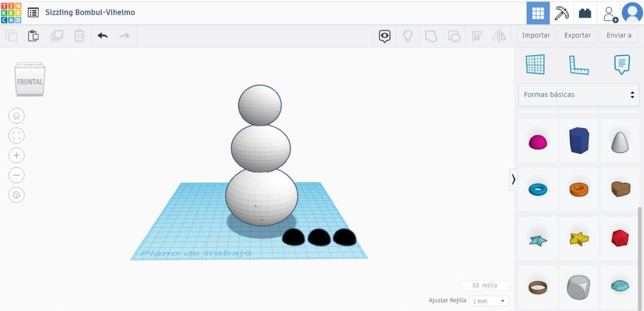Click the Ed. rejilla button
This screenshot has height=311, width=644.
(485, 285)
